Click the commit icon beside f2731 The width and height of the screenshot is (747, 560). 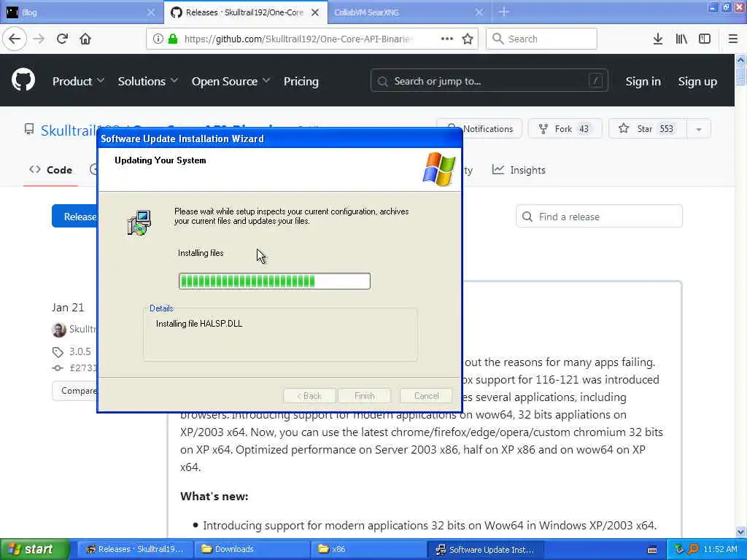(x=58, y=368)
